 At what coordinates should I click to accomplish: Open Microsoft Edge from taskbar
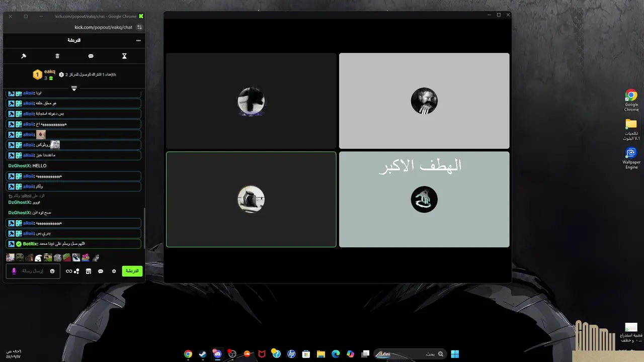(x=336, y=354)
